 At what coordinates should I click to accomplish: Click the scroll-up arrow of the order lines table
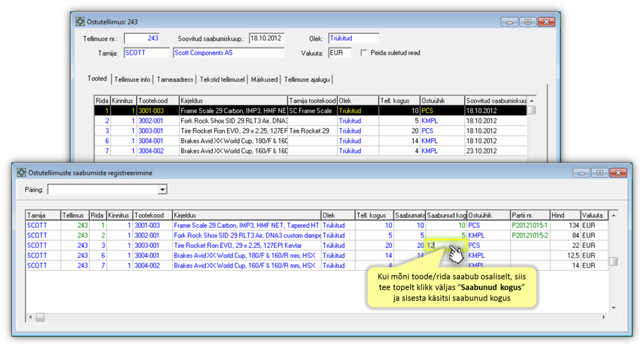point(532,101)
